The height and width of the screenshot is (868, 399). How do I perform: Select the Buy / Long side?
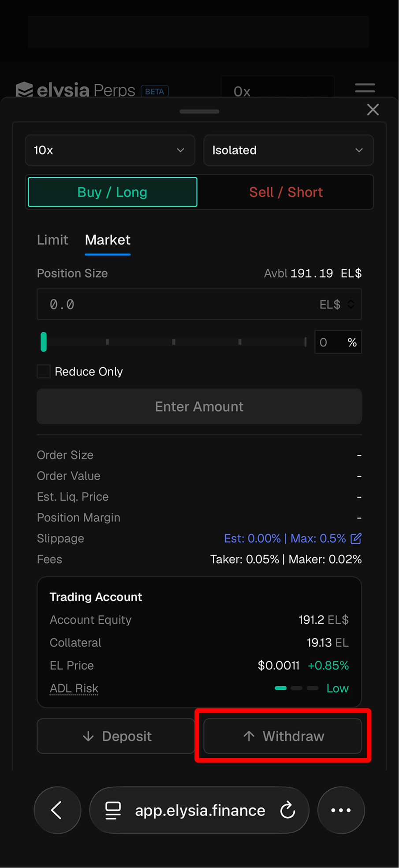click(112, 192)
